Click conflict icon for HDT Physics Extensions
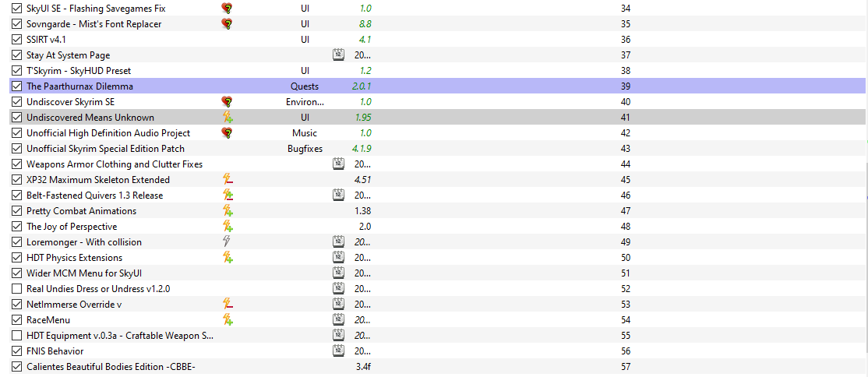Viewport: 868px width, 377px height. tap(227, 257)
